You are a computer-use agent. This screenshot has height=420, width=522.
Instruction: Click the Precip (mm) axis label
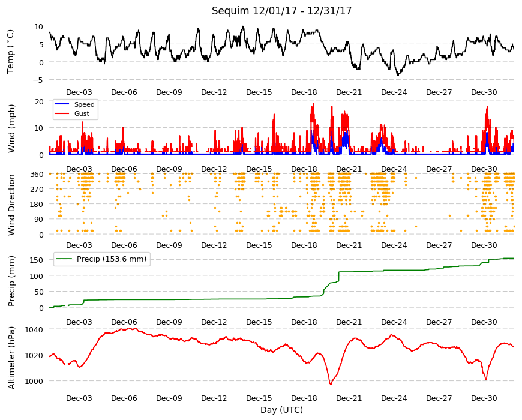[x=11, y=281]
